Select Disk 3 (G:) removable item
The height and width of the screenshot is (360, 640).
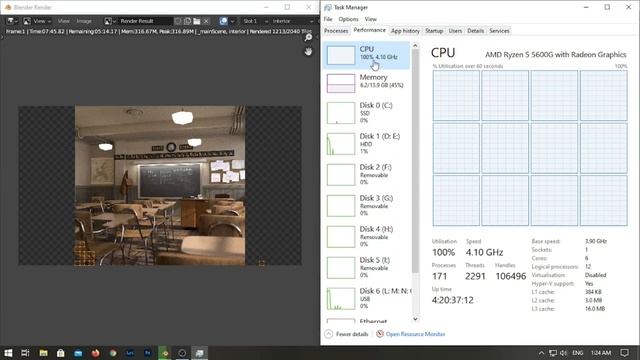click(x=367, y=206)
